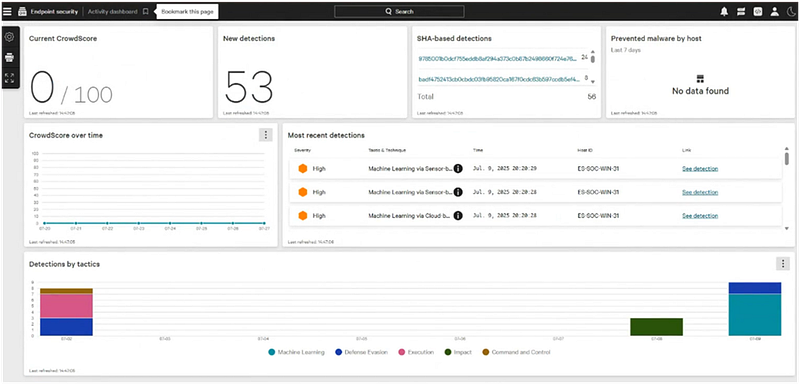Enter fullscreen with the expand arrows icon
The height and width of the screenshot is (385, 800).
pos(9,78)
